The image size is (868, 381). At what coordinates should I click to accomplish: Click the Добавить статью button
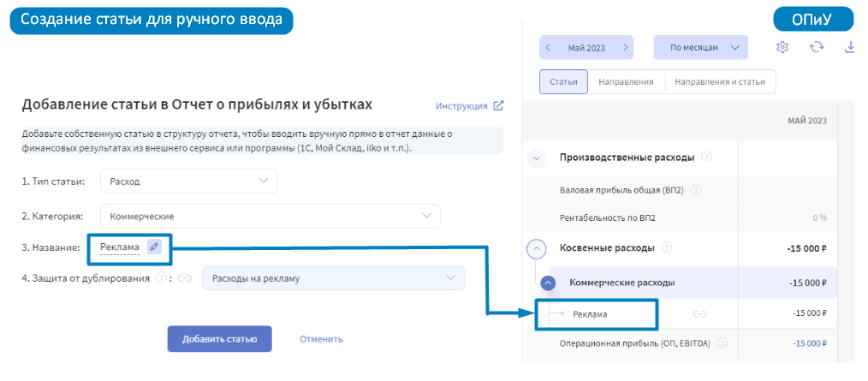[x=220, y=339]
